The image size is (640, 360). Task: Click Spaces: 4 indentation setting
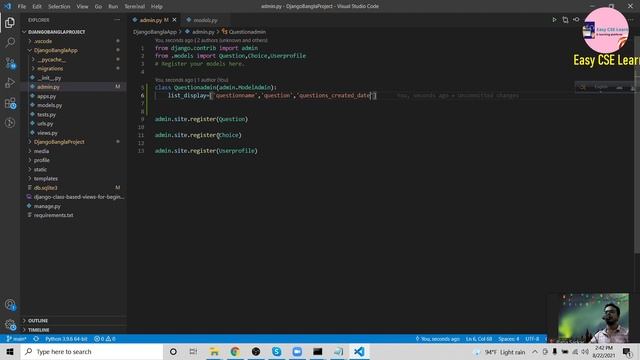tap(509, 339)
